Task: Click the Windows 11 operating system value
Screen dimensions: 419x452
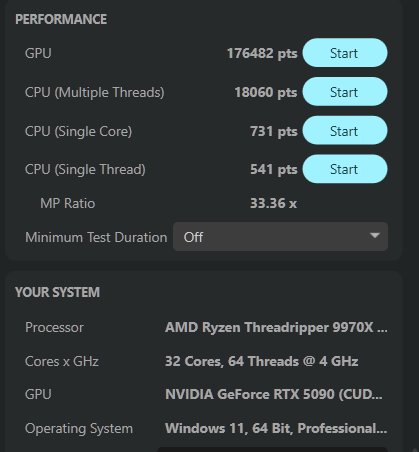Action: (276, 428)
